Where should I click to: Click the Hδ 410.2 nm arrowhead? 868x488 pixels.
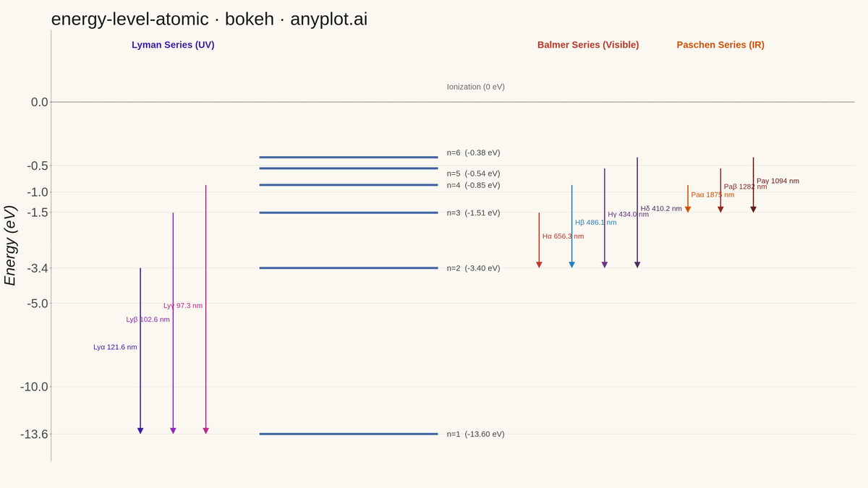pos(637,265)
